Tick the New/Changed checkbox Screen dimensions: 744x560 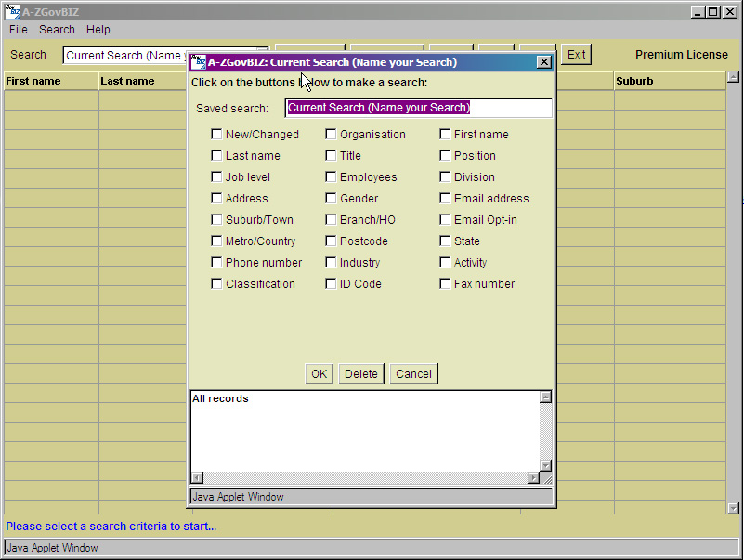(x=216, y=135)
